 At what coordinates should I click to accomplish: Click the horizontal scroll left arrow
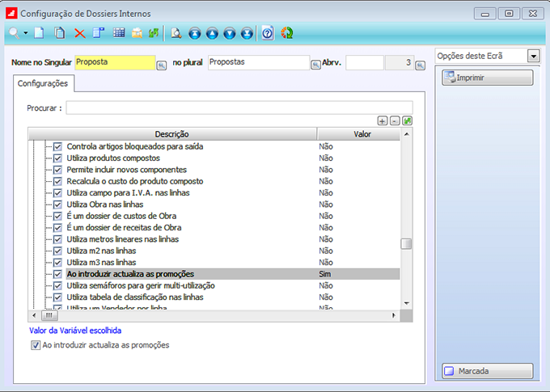coord(34,315)
